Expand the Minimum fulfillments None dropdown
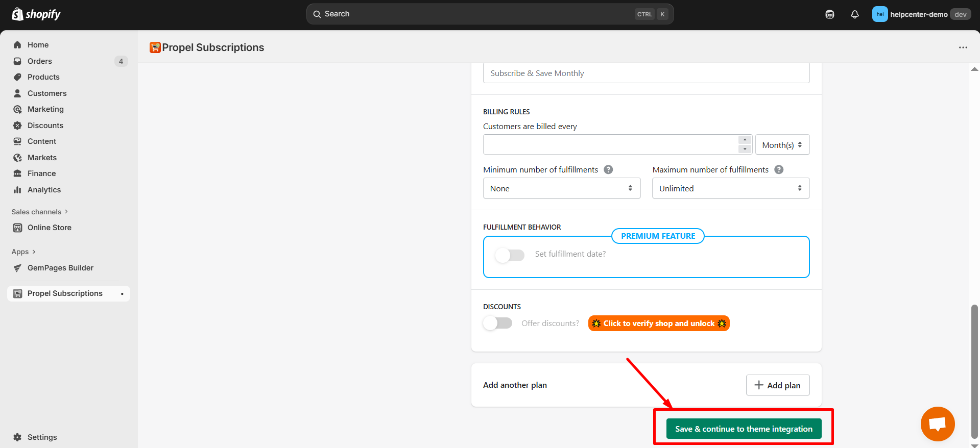Viewport: 980px width, 448px height. [x=561, y=188]
